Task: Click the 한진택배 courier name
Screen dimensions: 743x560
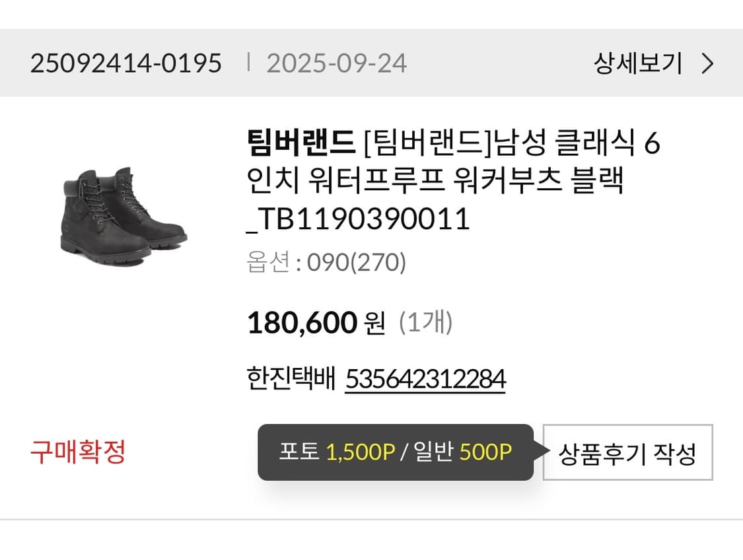Action: click(x=291, y=378)
